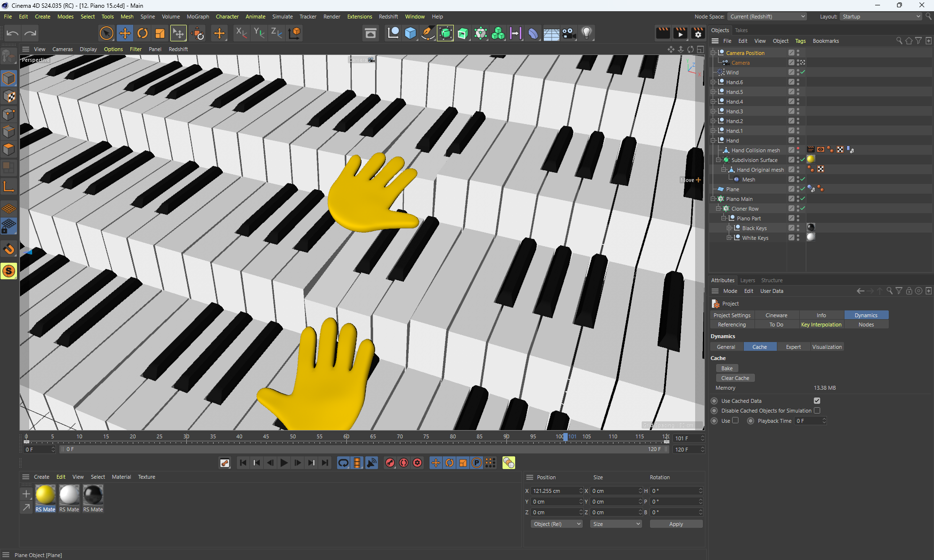Select the Scale tool in toolbar
This screenshot has height=560, width=934.
tap(160, 33)
